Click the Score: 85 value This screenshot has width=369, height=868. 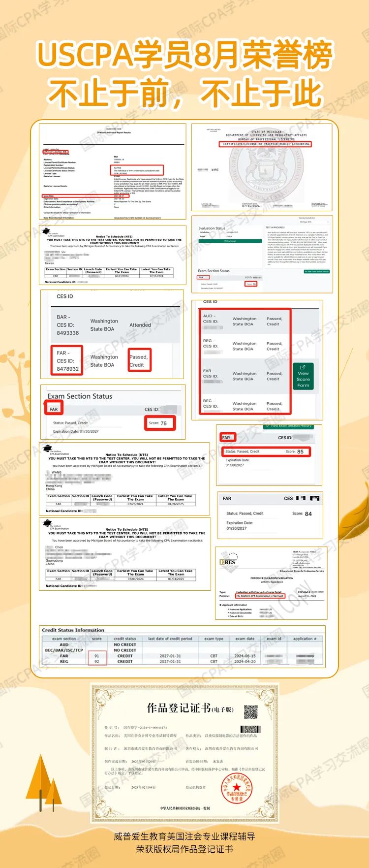295,451
